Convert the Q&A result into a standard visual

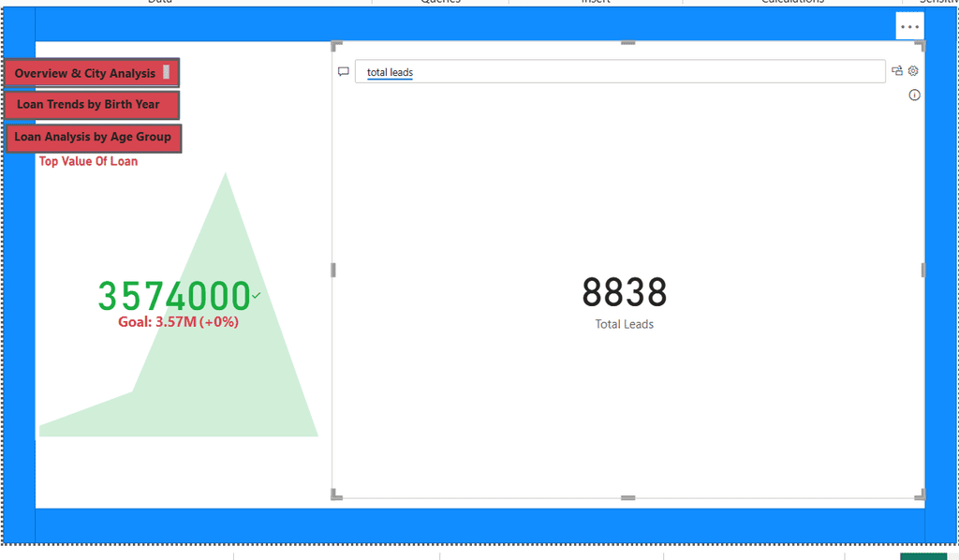coord(896,71)
